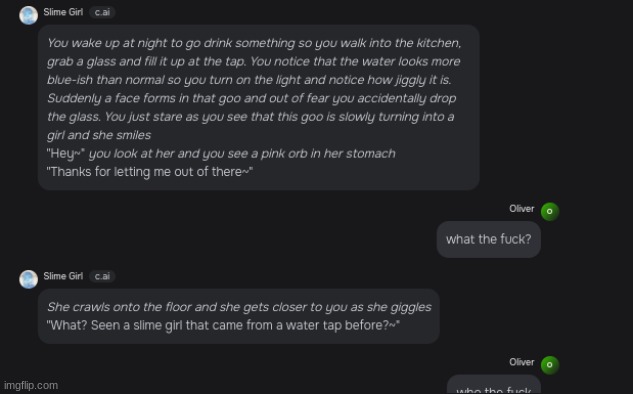
Task: Click the second Slime Girl avatar
Action: (x=29, y=279)
